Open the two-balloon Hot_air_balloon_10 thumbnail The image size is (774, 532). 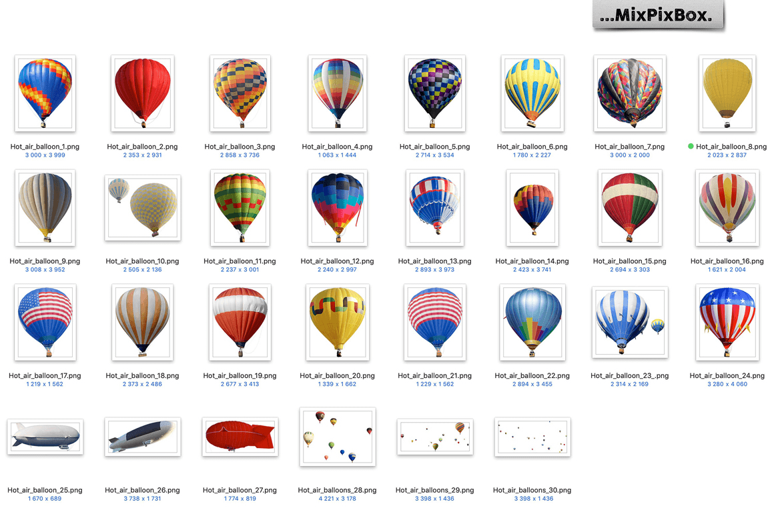[143, 207]
